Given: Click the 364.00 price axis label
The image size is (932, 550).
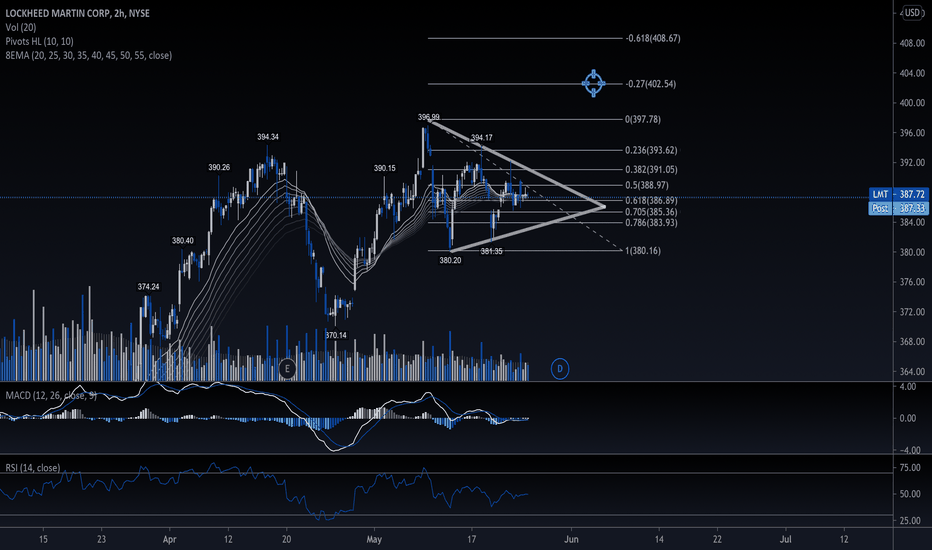Looking at the screenshot, I should pyautogui.click(x=912, y=372).
